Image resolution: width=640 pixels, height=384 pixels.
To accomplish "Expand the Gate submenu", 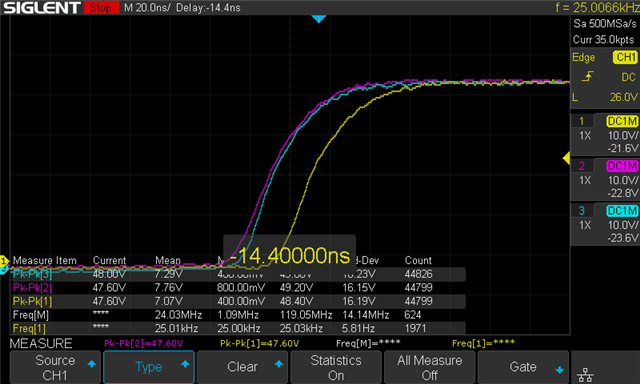I will pyautogui.click(x=523, y=367).
